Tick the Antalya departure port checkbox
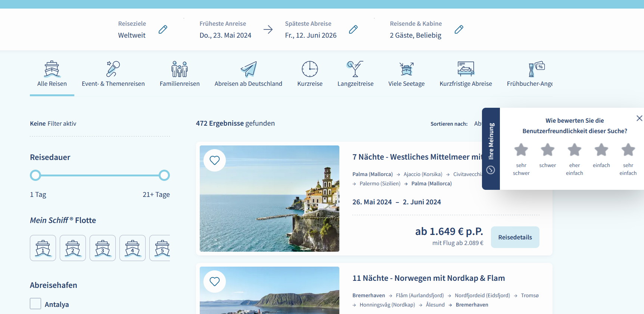Screen dimensions: 644x314 point(35,304)
